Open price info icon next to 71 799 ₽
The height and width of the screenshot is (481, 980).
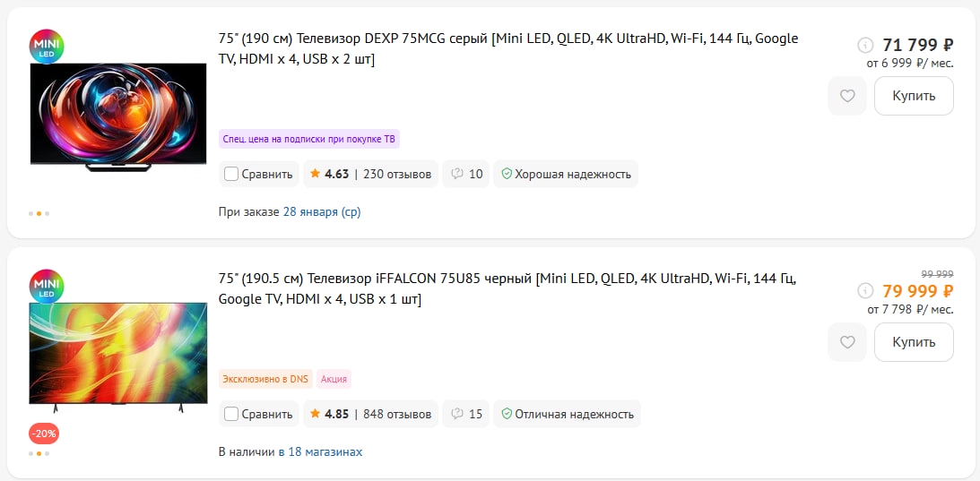[865, 45]
